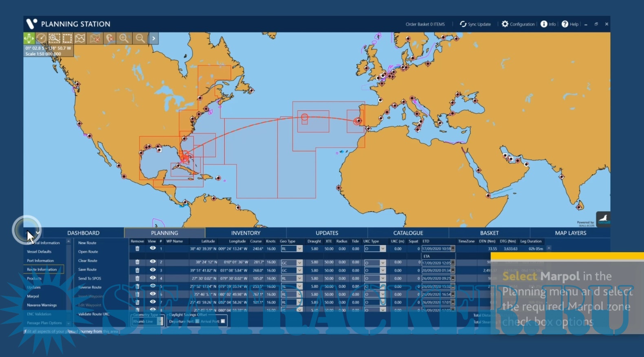The width and height of the screenshot is (644, 357).
Task: Select the pan map tool icon
Action: [x=29, y=38]
